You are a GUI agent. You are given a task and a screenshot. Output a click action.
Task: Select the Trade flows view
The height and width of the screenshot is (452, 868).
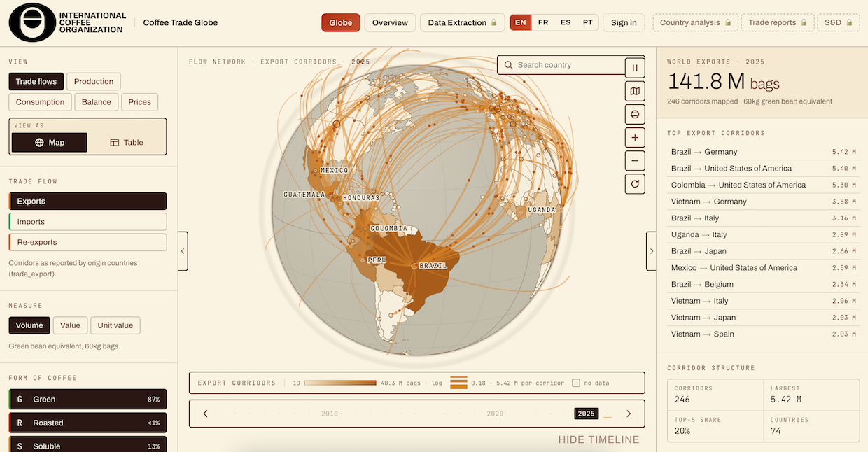pyautogui.click(x=36, y=82)
